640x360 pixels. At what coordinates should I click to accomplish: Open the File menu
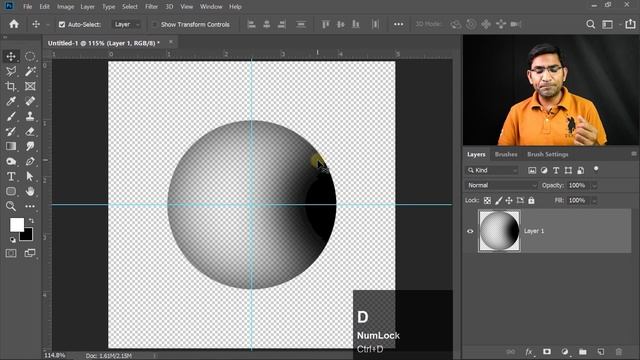click(27, 7)
